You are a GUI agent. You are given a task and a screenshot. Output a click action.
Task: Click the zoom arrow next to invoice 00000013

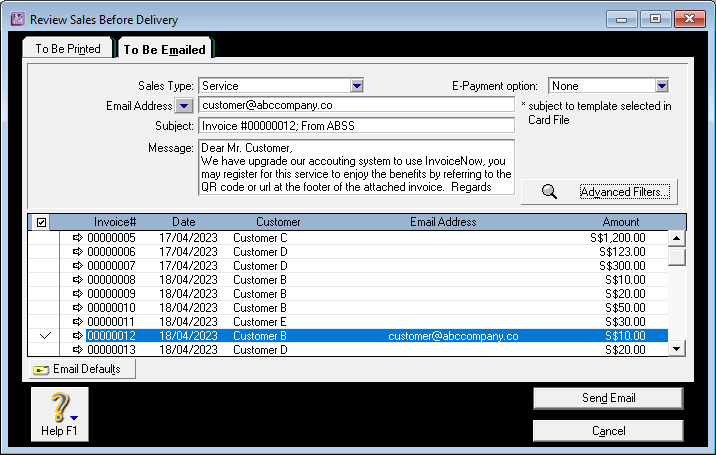click(x=78, y=350)
